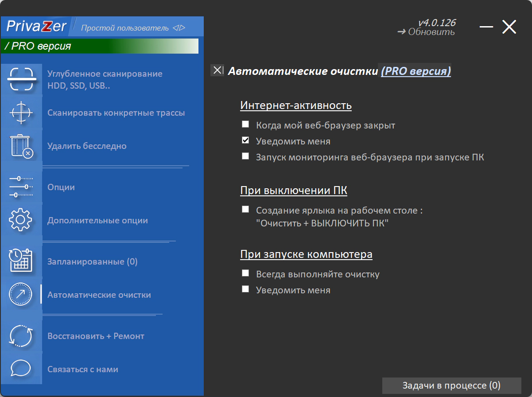Open Задачи в процессе (0) button
Screen dimensions: 532x397
(x=451, y=385)
